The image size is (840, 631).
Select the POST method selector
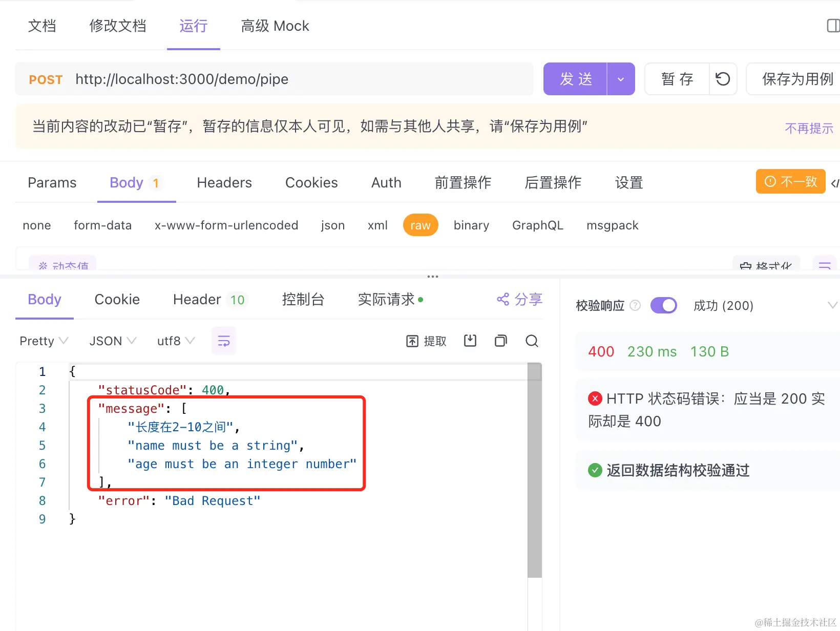[x=46, y=79]
